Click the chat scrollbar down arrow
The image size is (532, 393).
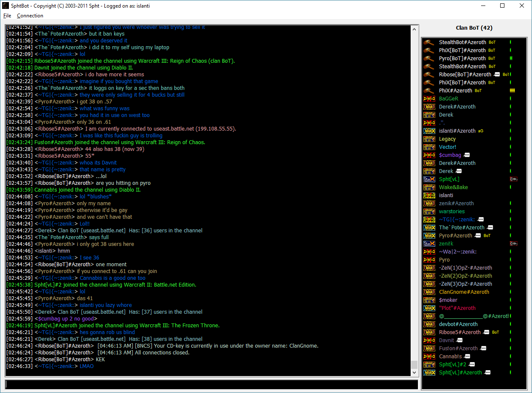pos(414,373)
